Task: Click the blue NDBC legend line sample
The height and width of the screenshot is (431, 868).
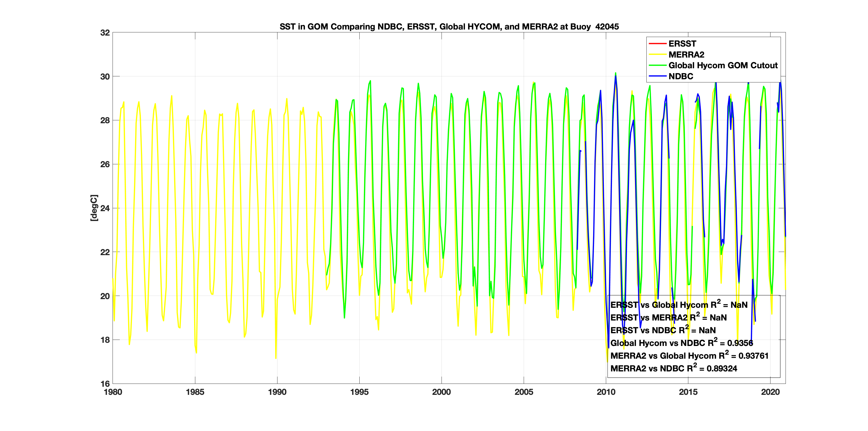Action: pos(657,76)
